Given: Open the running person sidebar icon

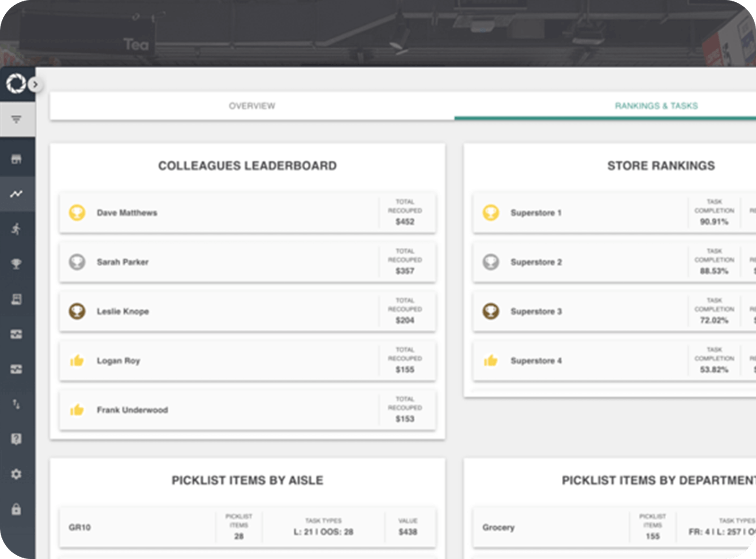Looking at the screenshot, I should point(17,229).
